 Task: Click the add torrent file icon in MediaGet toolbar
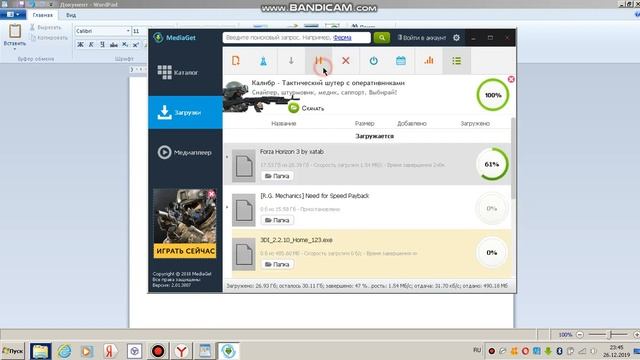[x=236, y=61]
